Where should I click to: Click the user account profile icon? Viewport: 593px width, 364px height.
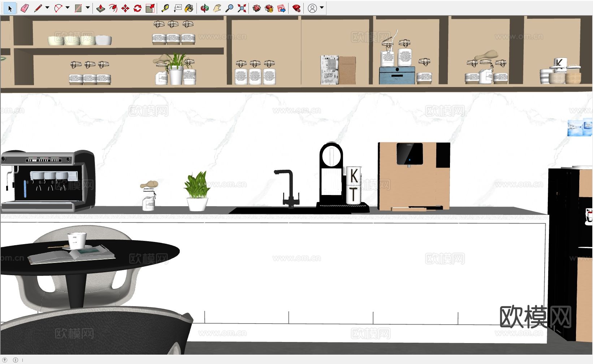point(312,8)
